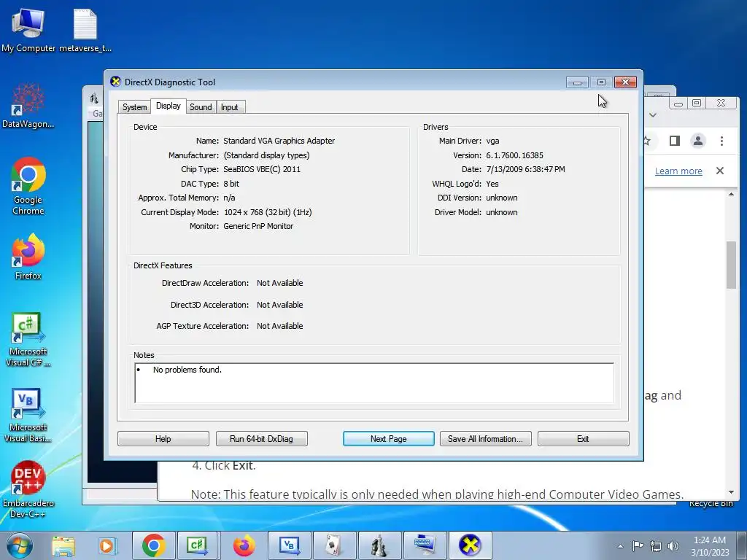Click Chrome scrollbar up arrow
The height and width of the screenshot is (560, 747).
click(731, 194)
